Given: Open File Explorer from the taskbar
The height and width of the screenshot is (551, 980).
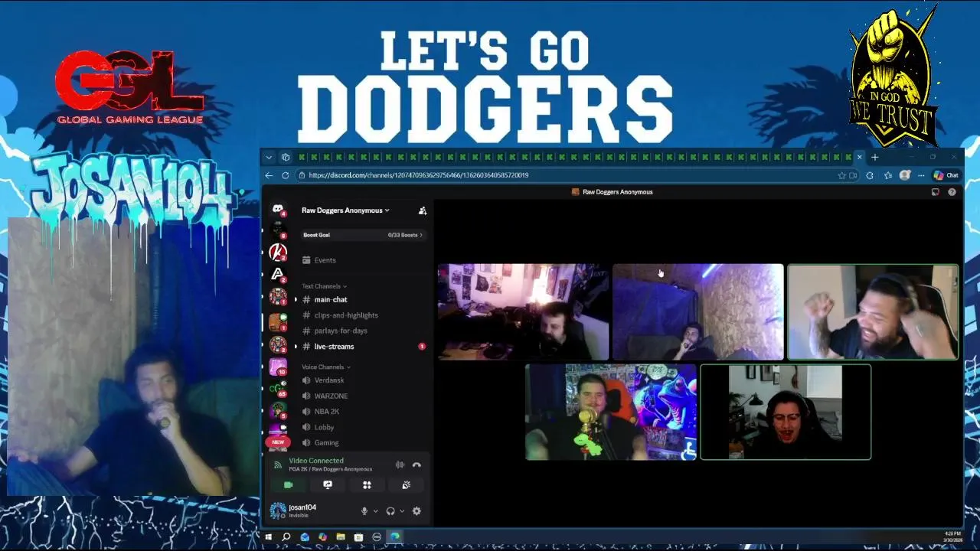Looking at the screenshot, I should [x=341, y=537].
